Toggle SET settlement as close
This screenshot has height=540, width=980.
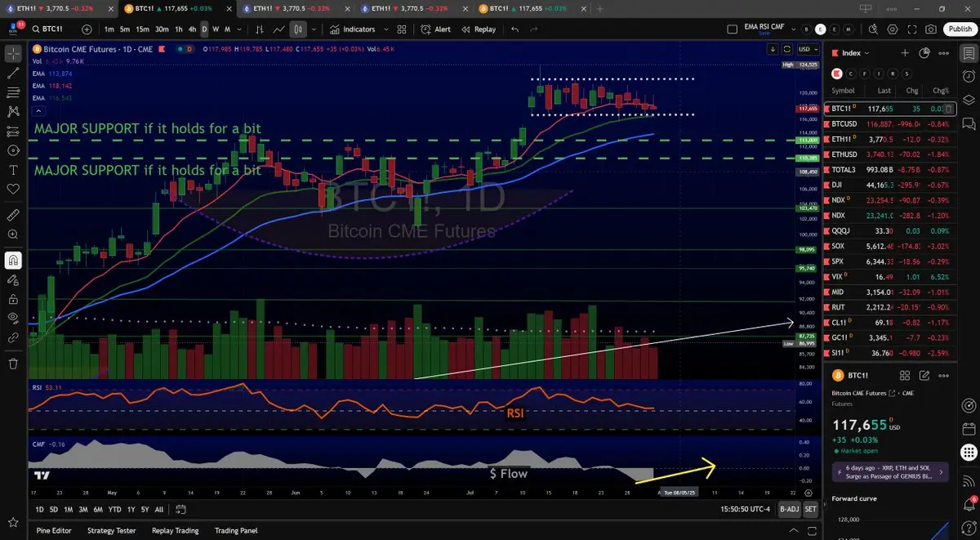[x=810, y=509]
